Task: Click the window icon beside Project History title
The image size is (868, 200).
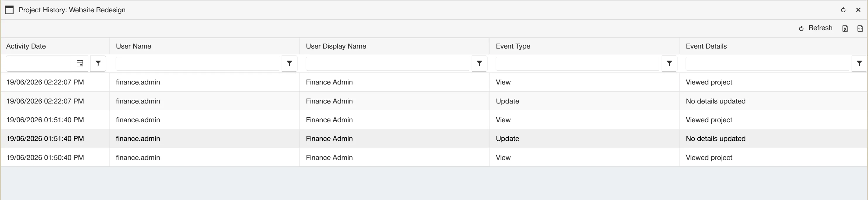Action: (x=9, y=10)
